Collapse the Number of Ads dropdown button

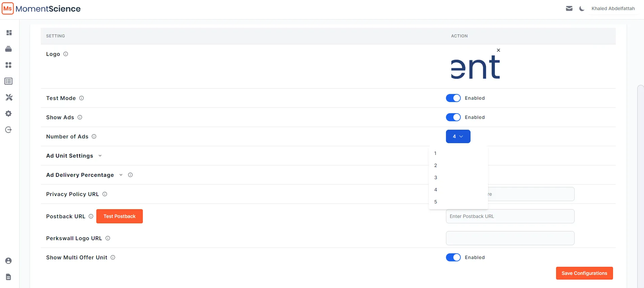coord(458,136)
